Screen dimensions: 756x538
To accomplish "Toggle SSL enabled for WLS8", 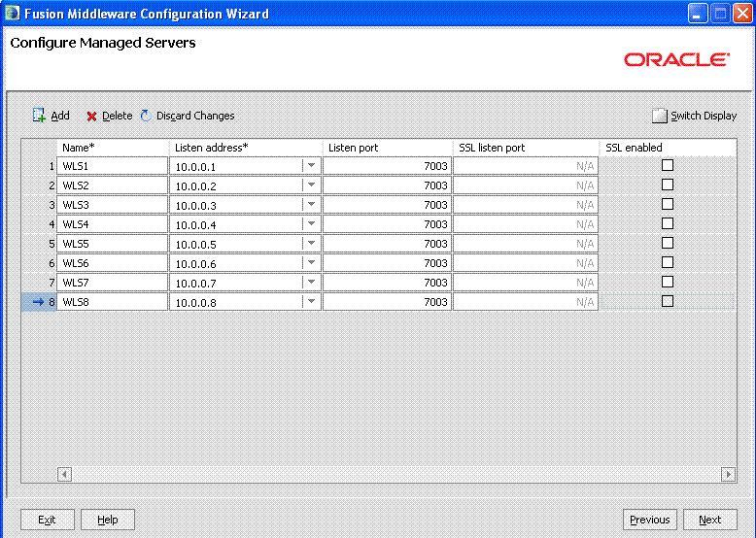I will coord(668,301).
